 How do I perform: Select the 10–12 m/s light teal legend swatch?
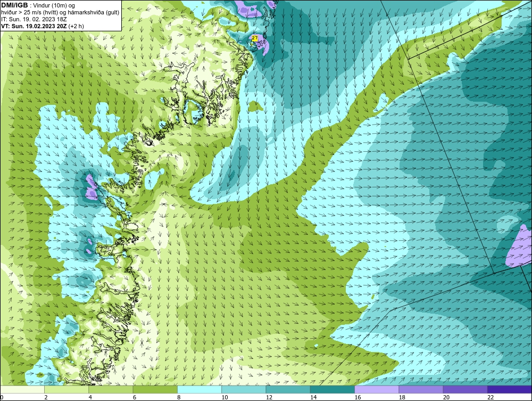pos(244,389)
